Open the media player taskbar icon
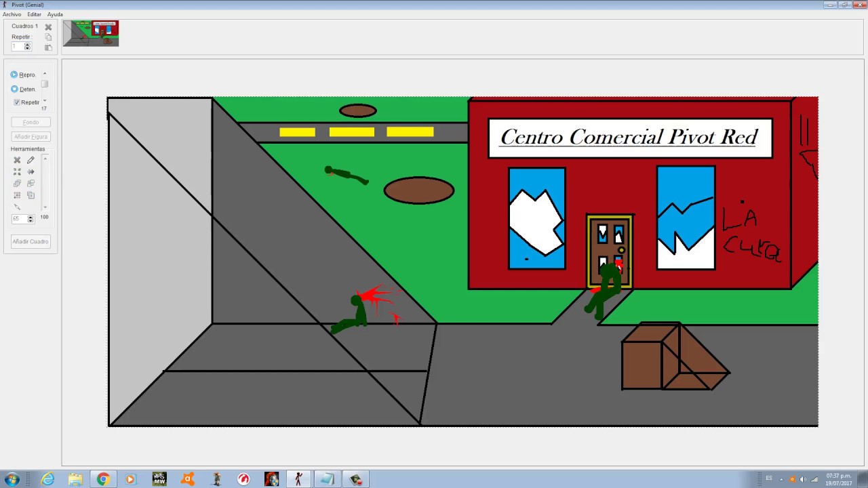This screenshot has width=868, height=488. click(x=131, y=479)
